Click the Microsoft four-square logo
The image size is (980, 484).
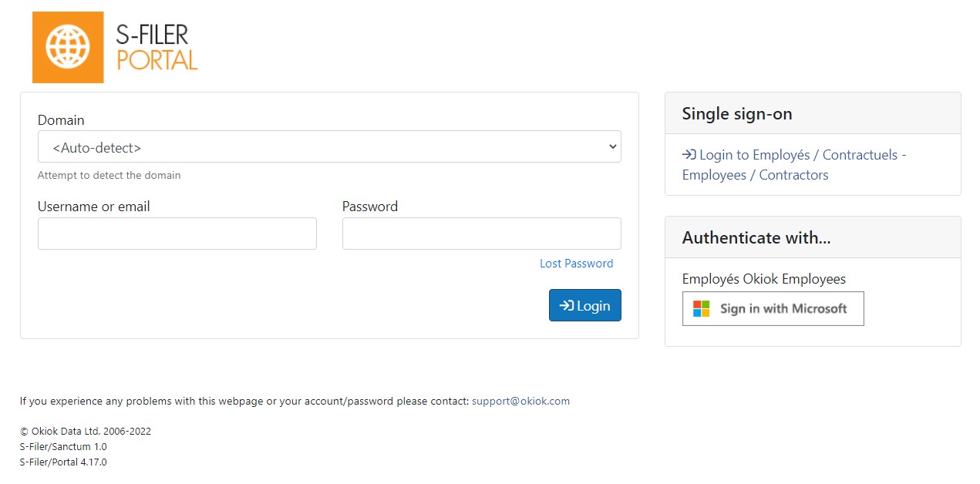click(701, 308)
